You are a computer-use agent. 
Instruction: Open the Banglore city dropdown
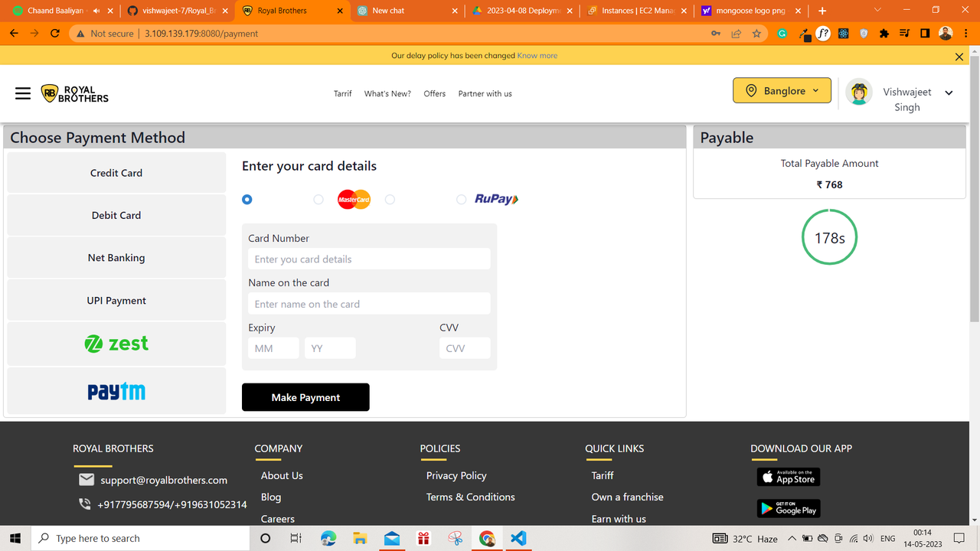coord(782,90)
